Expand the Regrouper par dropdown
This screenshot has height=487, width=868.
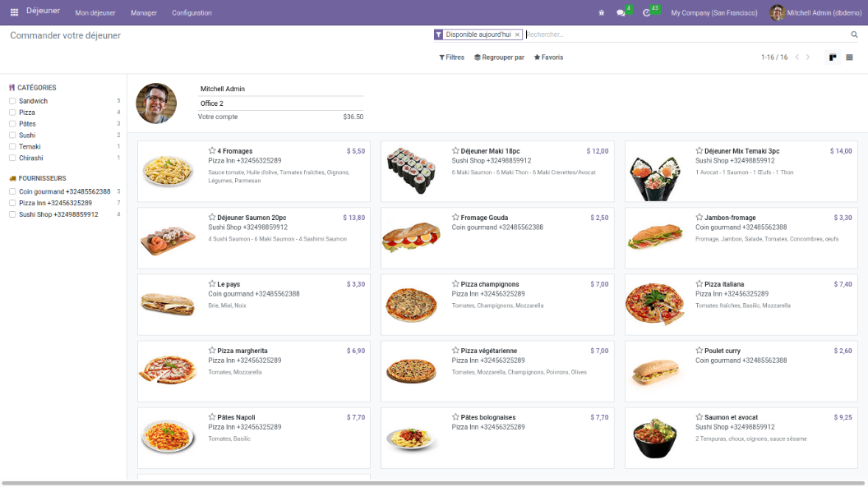(499, 57)
